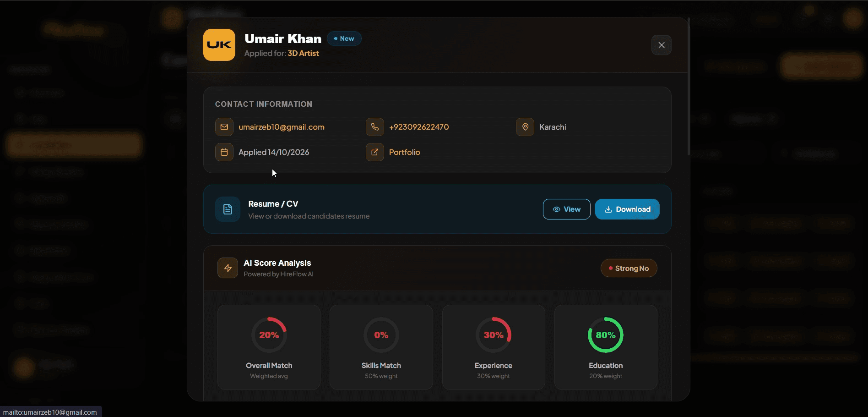Click the Resume document icon
This screenshot has width=868, height=417.
click(x=228, y=209)
